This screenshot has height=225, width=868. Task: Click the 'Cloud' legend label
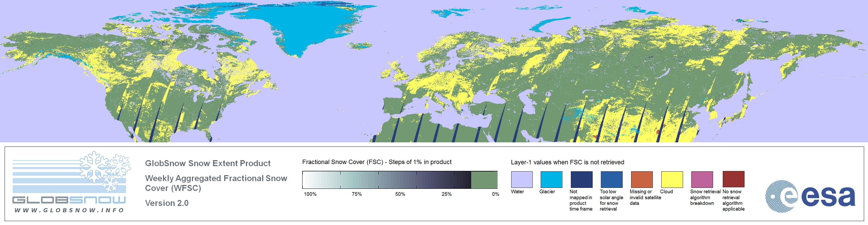click(666, 192)
